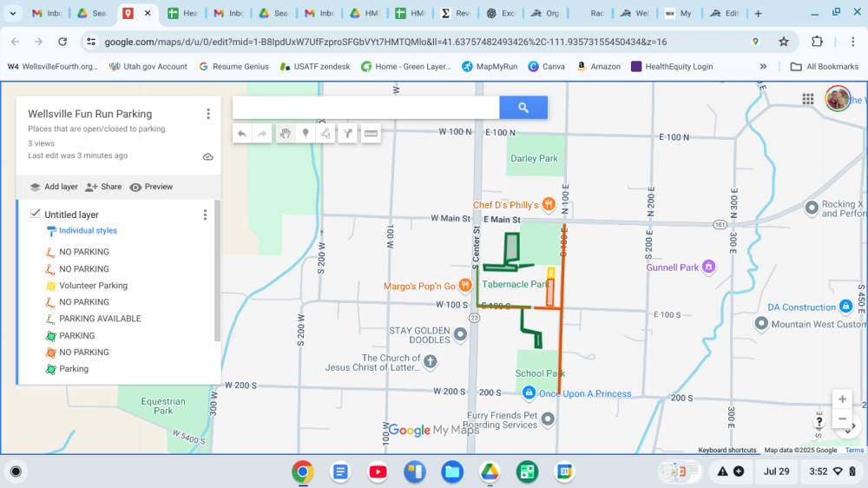
Task: Open the Utah.gov Account bookmark
Action: point(148,67)
